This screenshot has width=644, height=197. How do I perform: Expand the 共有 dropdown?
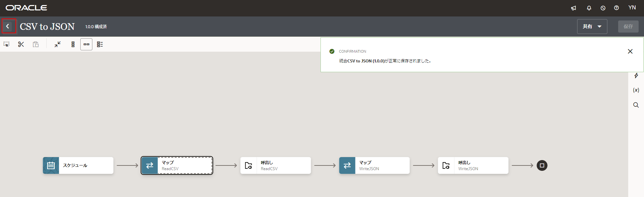(x=592, y=27)
